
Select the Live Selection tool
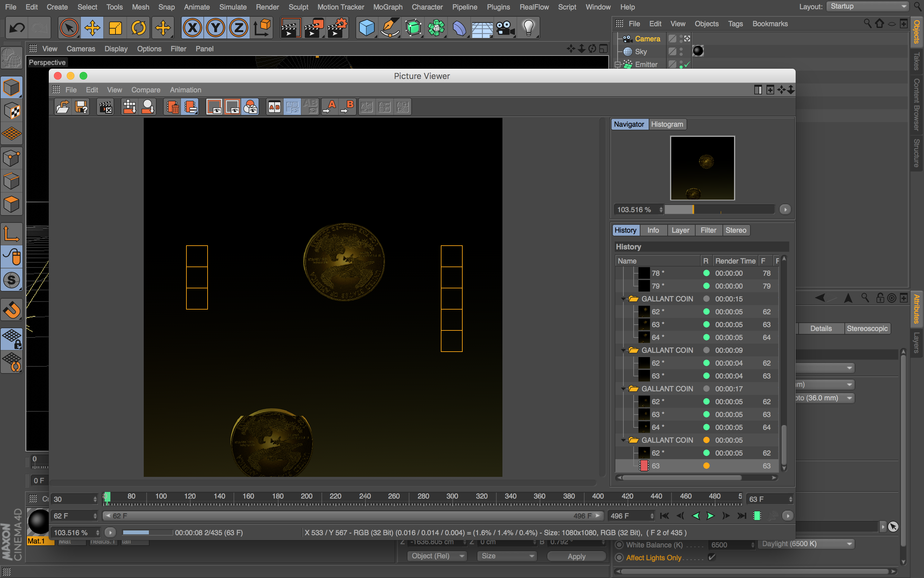(69, 28)
